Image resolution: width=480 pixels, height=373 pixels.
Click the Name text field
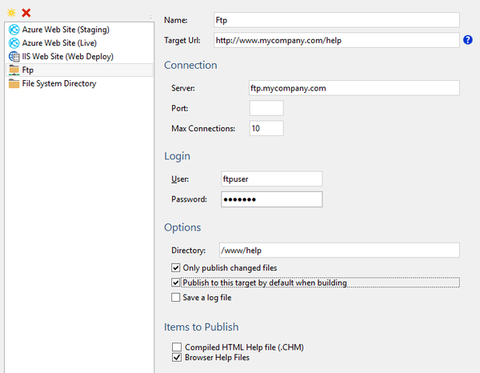tap(337, 20)
